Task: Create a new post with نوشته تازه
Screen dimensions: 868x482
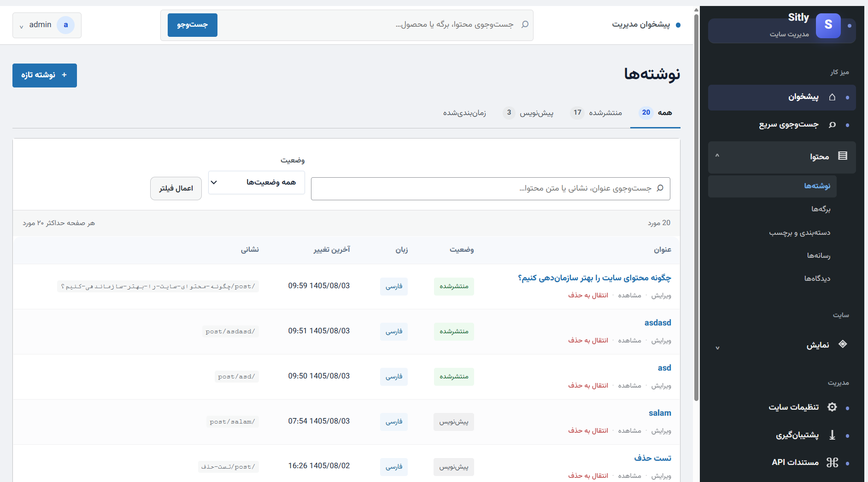Action: [45, 75]
